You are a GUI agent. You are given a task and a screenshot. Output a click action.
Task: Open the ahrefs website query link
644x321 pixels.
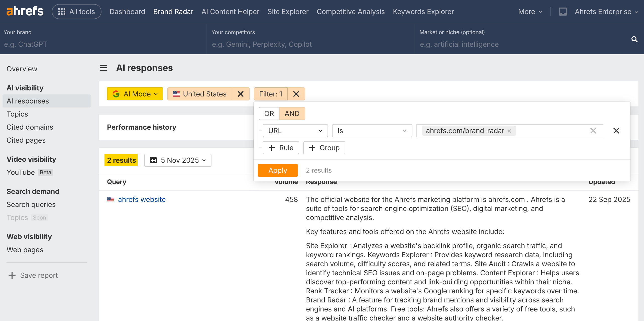click(x=142, y=199)
